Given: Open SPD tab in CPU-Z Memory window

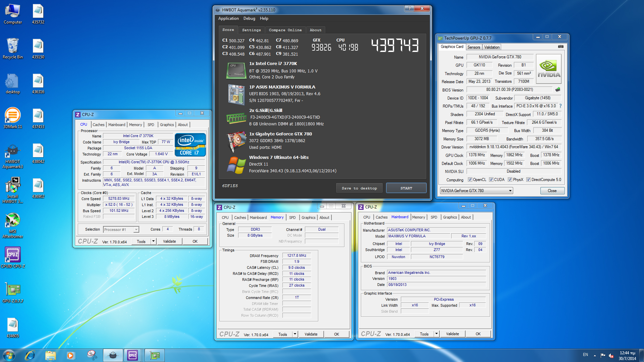Looking at the screenshot, I should [292, 218].
